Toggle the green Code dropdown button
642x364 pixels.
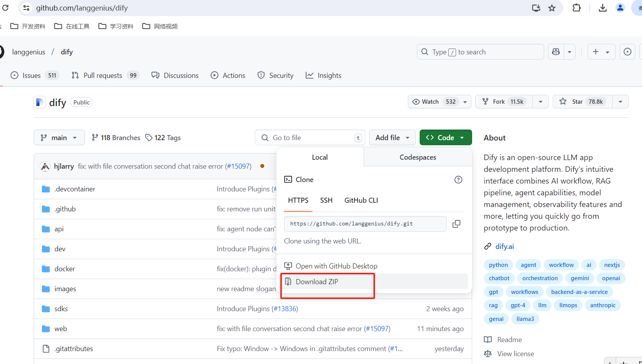[446, 138]
